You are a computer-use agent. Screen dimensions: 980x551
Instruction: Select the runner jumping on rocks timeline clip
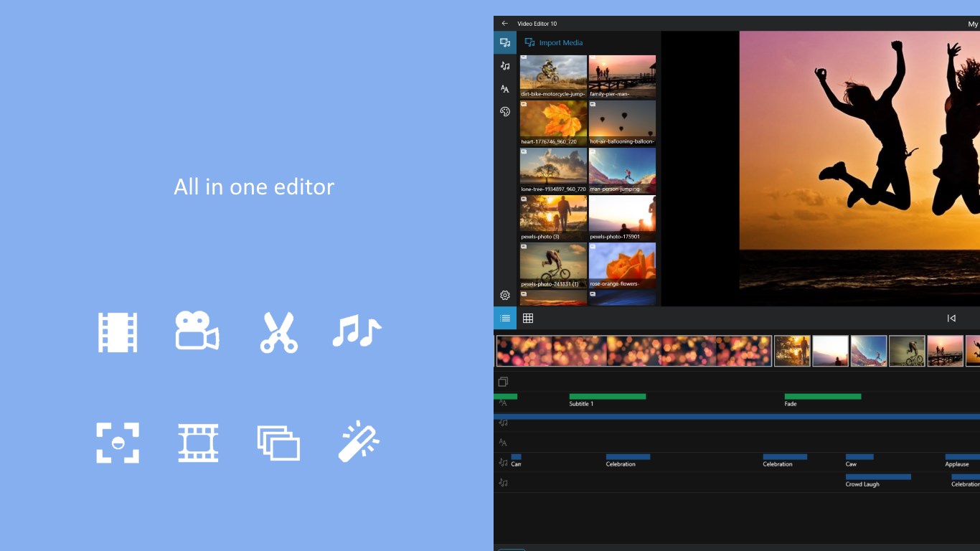point(869,351)
